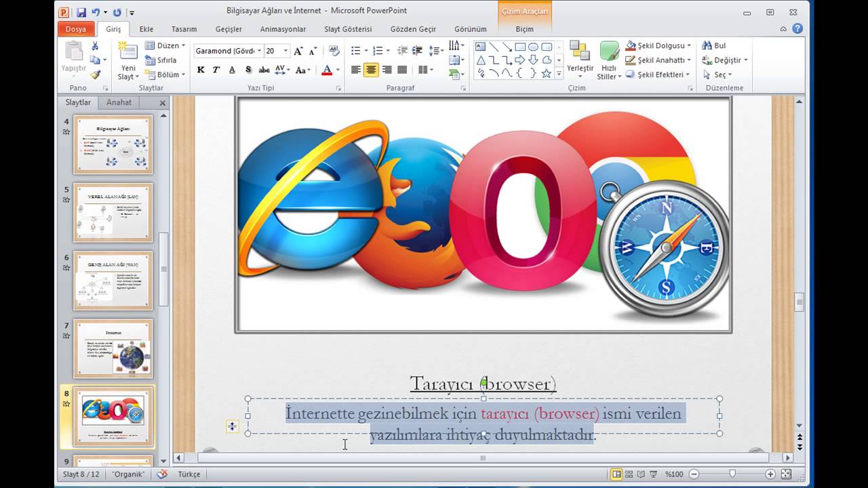Switch to the Animasyonlar ribbon tab
The width and height of the screenshot is (868, 488).
tap(283, 29)
